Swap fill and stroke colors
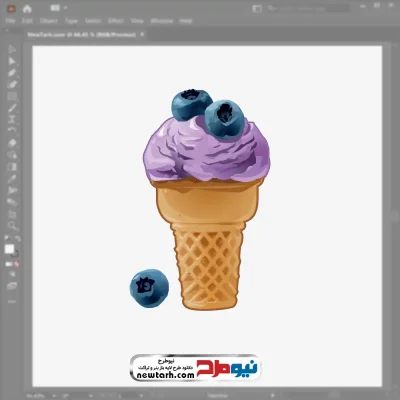 click(x=18, y=239)
